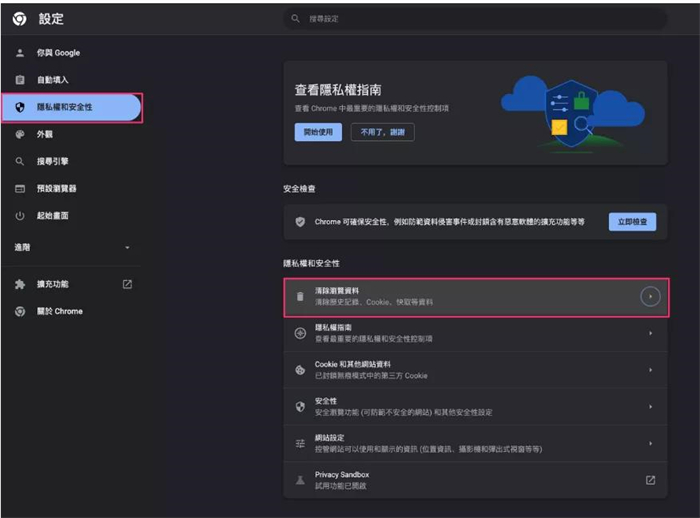Click the search magnifier icon in 搜尋設定 bar
Screen dimensions: 700x518
[296, 19]
